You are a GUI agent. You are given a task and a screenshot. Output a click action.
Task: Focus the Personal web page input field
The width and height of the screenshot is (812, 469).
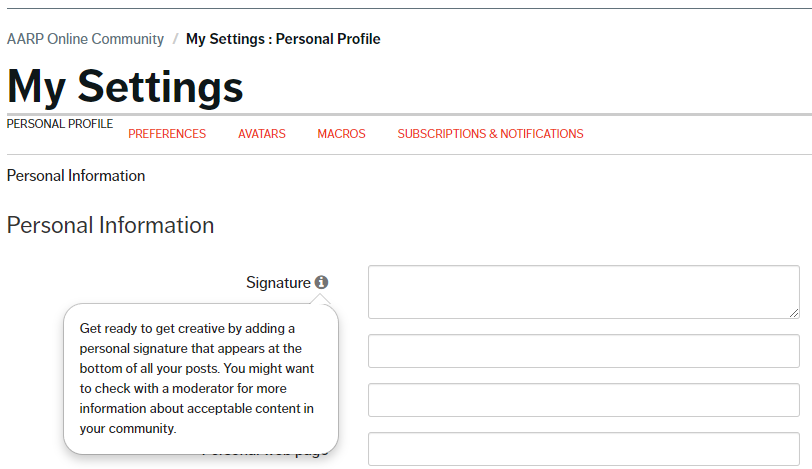583,449
